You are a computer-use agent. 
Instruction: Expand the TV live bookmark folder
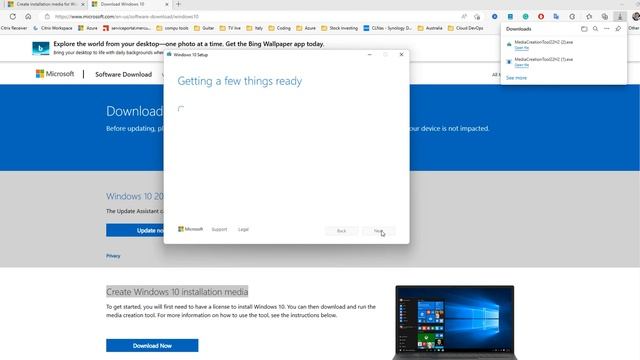click(230, 28)
